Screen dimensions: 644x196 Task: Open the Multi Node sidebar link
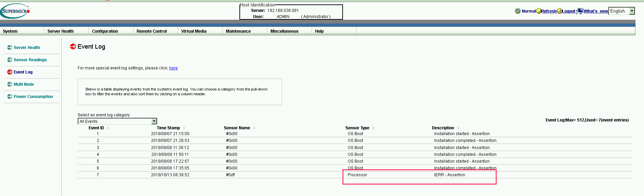[x=24, y=84]
